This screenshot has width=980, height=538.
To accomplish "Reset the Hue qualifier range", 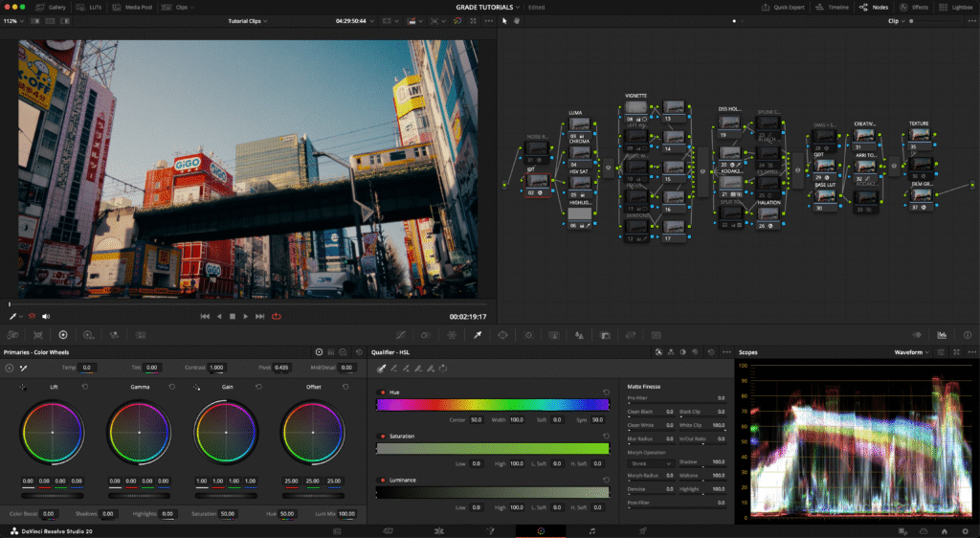I will click(606, 392).
